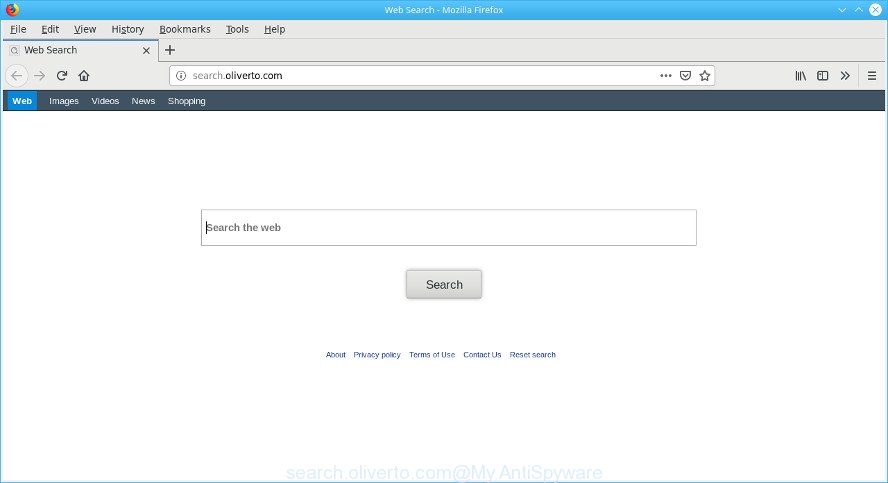Reload the current page

[x=62, y=75]
